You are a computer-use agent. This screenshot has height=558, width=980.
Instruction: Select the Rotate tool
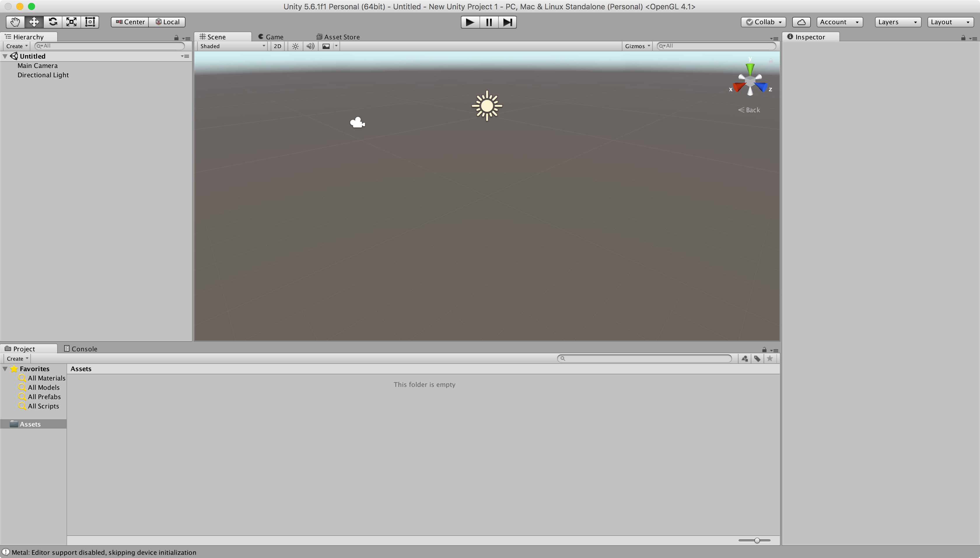pyautogui.click(x=52, y=22)
